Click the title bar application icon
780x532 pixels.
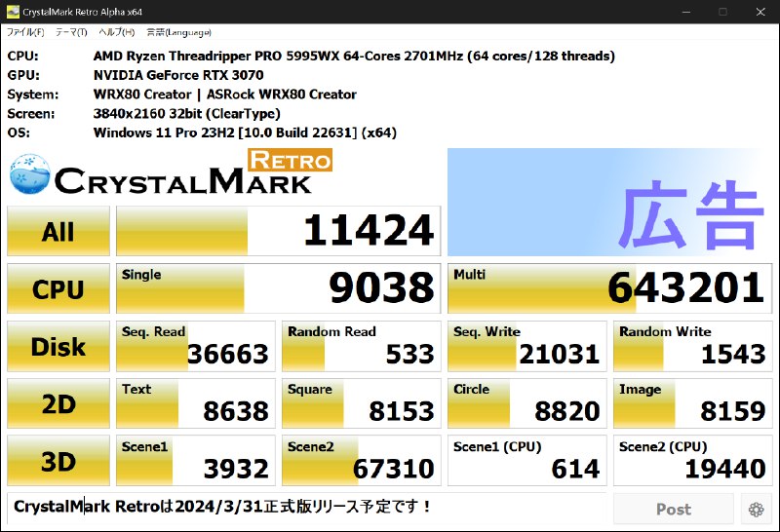[x=13, y=12]
